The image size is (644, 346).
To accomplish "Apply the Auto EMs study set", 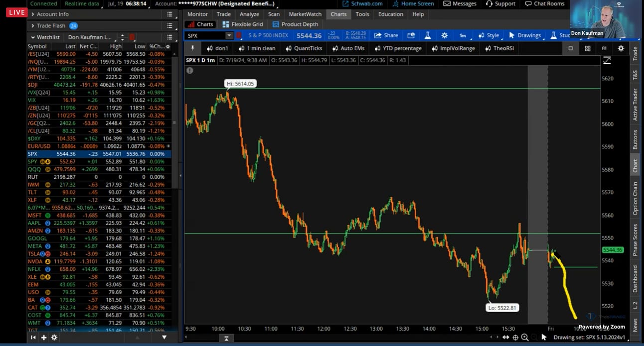I will [347, 48].
